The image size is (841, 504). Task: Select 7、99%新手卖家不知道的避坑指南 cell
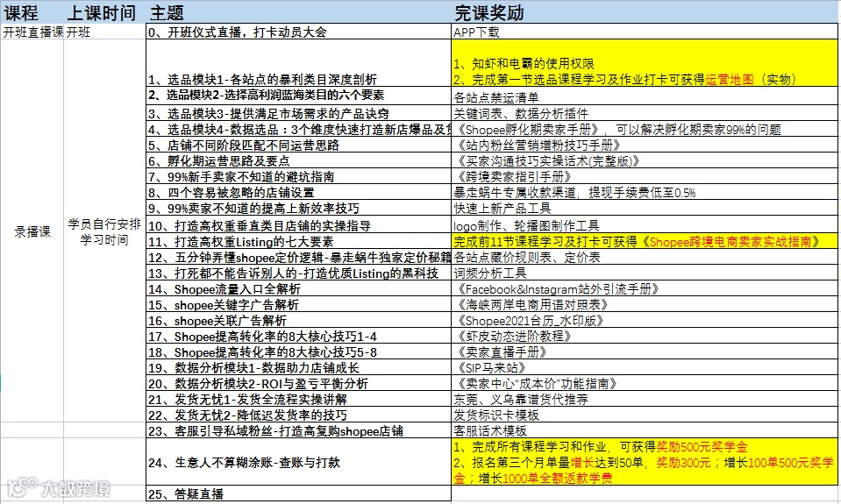click(x=298, y=176)
